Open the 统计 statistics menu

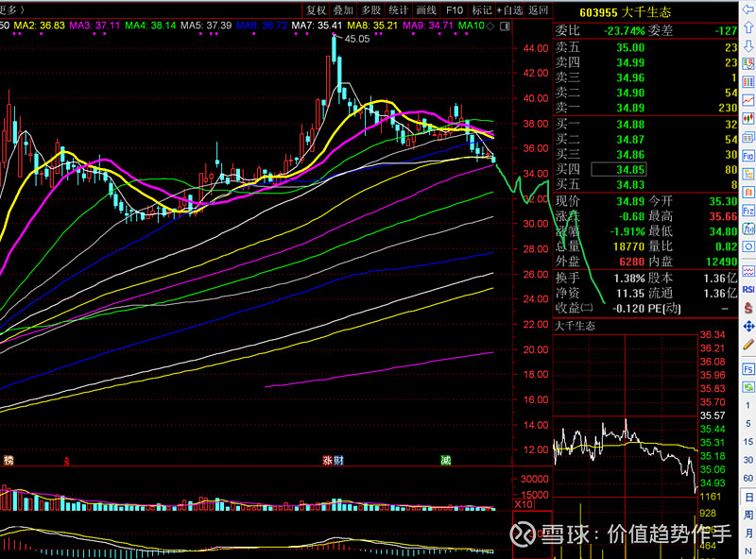tap(399, 10)
